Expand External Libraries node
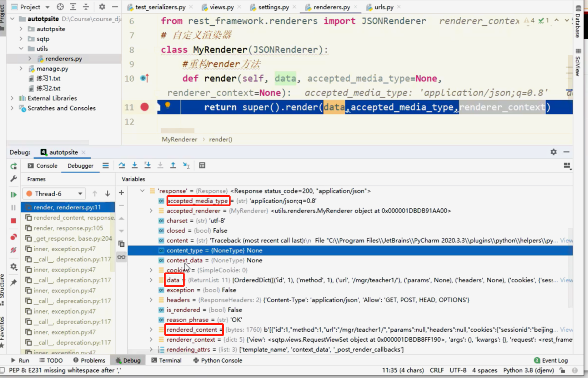Screen dimensions: 588x378 click(12, 98)
